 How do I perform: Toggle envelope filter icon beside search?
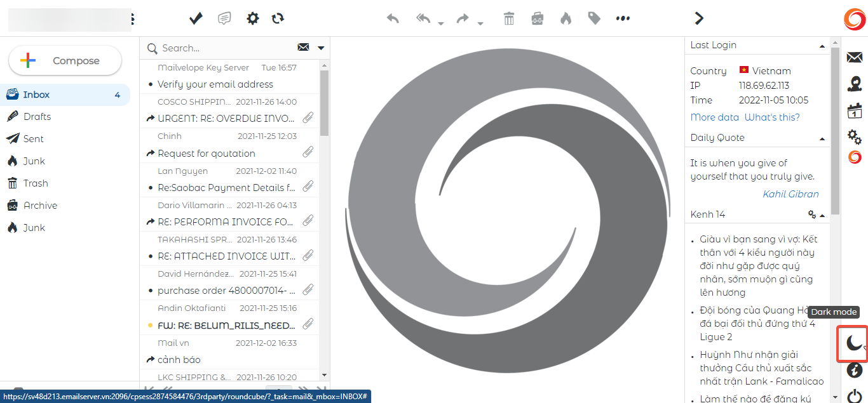[x=303, y=48]
